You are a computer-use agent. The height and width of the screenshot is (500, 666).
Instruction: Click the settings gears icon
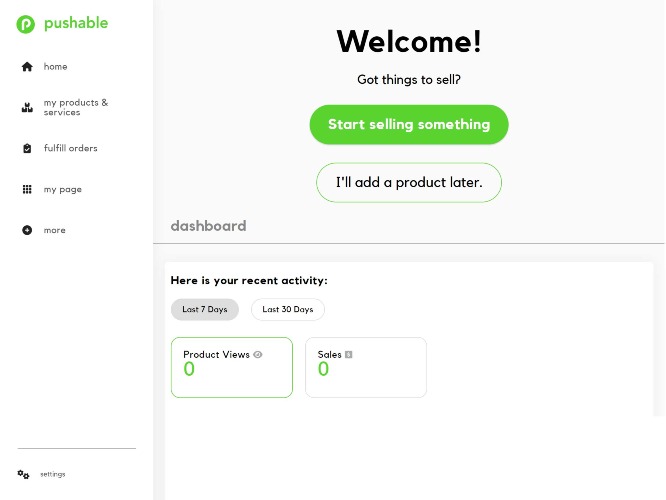click(x=23, y=474)
